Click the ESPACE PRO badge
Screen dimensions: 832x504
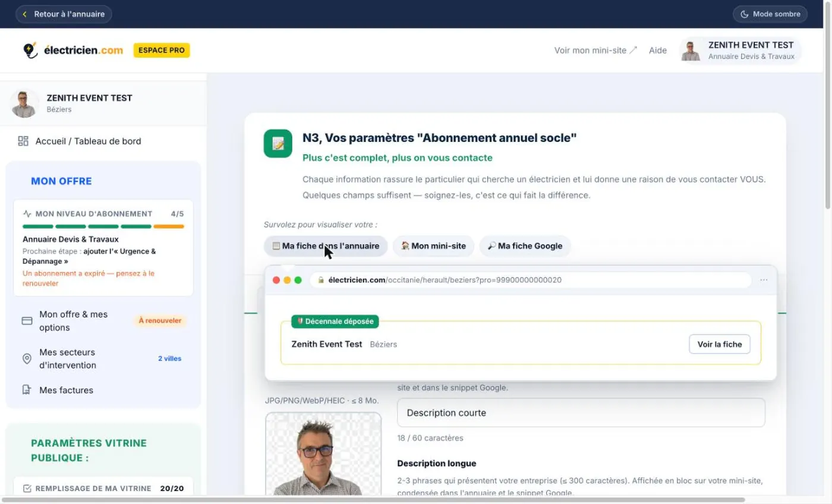pyautogui.click(x=162, y=51)
